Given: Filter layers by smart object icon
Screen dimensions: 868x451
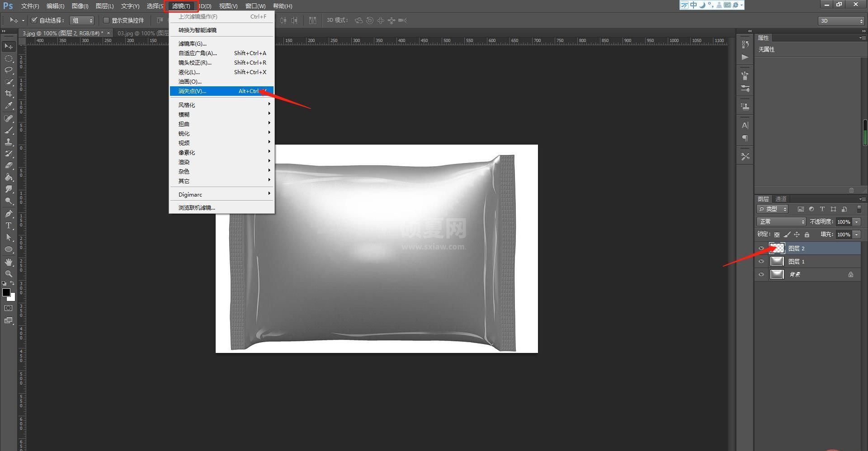Looking at the screenshot, I should (x=844, y=209).
